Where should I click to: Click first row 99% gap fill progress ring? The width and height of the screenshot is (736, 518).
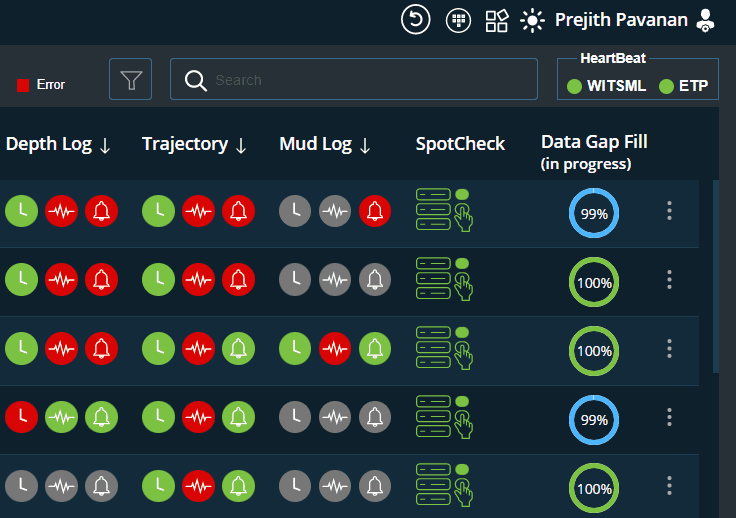pyautogui.click(x=594, y=214)
